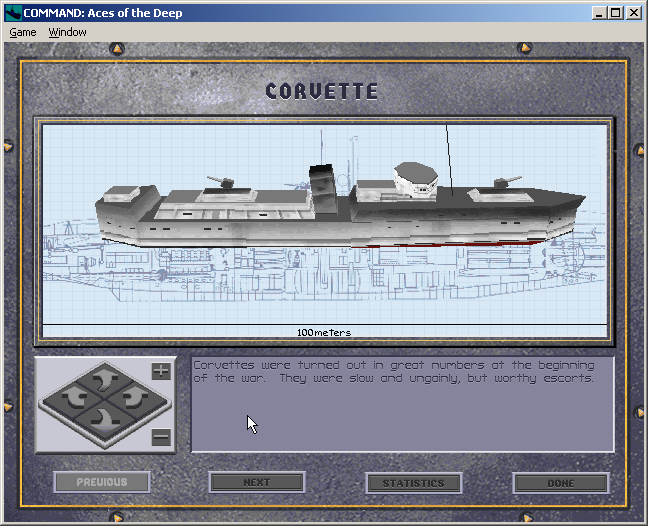The image size is (648, 526).
Task: Maximize the Aces of the Deep window
Action: click(x=616, y=13)
